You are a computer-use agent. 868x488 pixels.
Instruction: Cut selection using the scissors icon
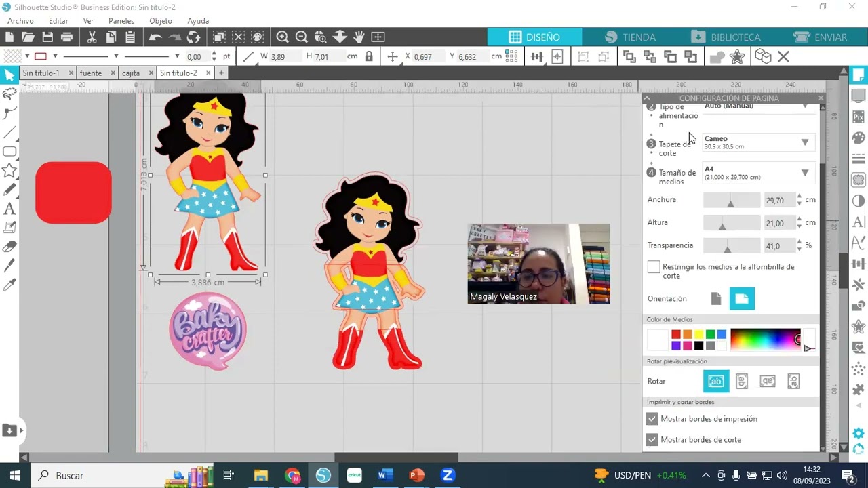92,37
